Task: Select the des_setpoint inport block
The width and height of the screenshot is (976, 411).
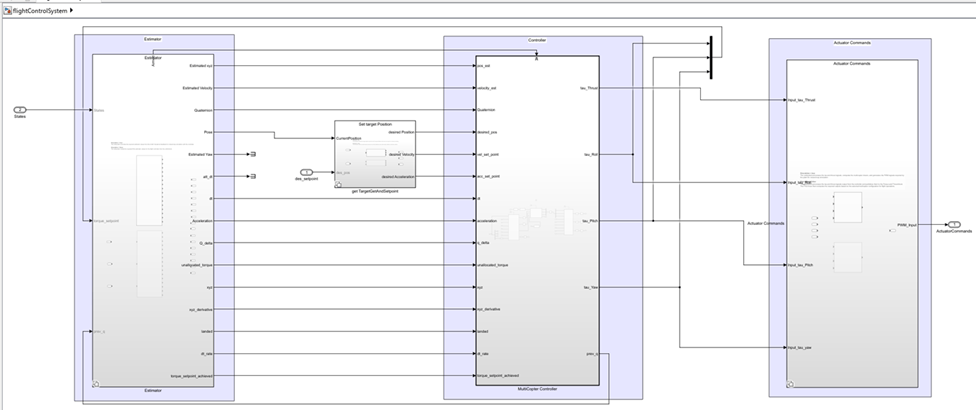Action: click(306, 172)
